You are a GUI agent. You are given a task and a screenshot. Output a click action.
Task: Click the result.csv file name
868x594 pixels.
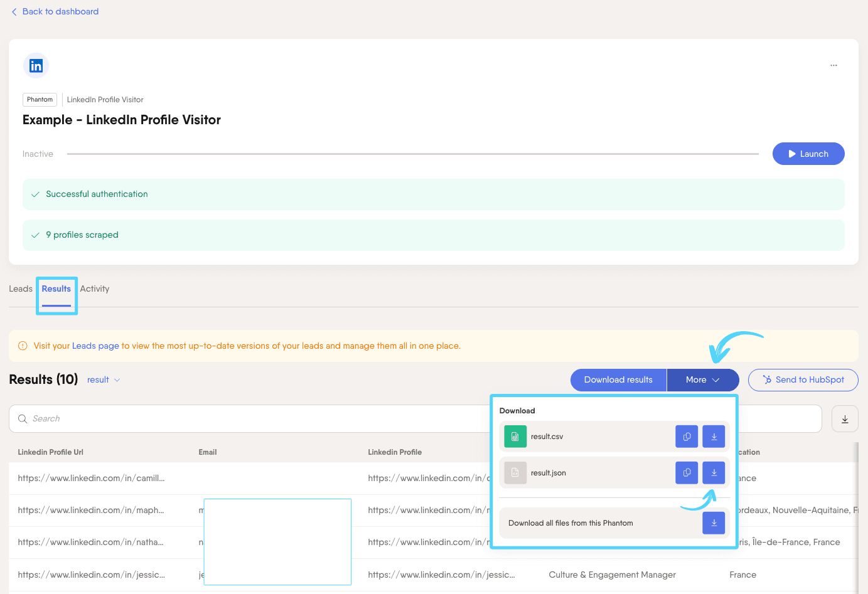[x=547, y=437]
